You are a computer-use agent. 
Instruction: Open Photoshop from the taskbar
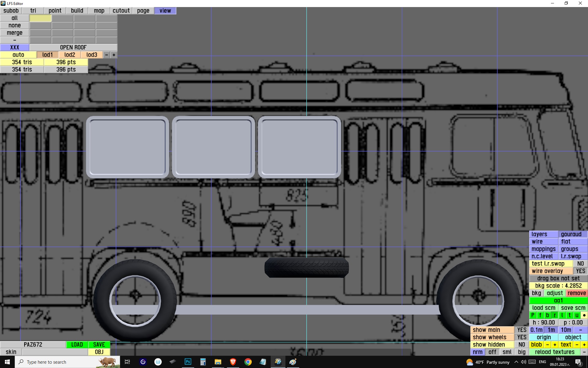coord(188,362)
